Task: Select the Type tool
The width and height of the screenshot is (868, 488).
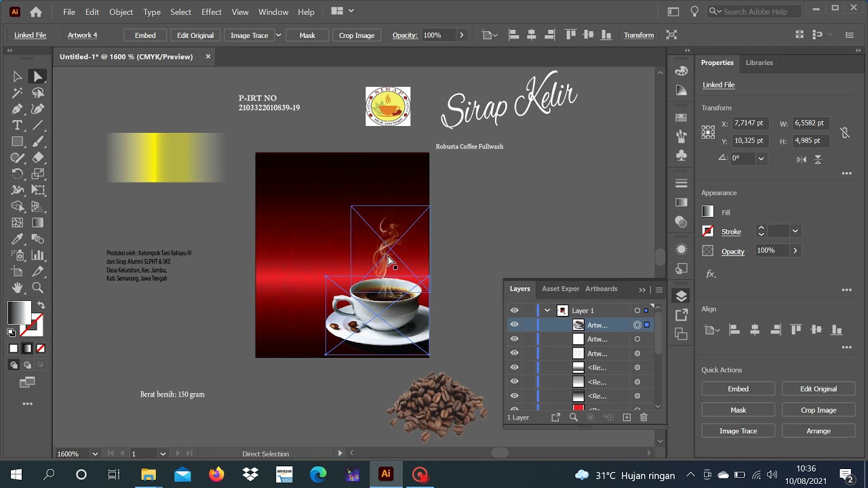Action: (18, 125)
